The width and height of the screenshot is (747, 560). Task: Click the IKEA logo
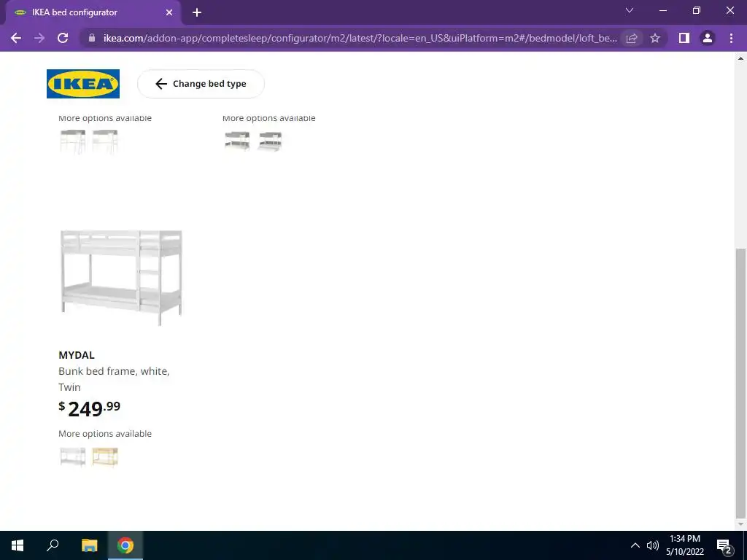tap(83, 84)
